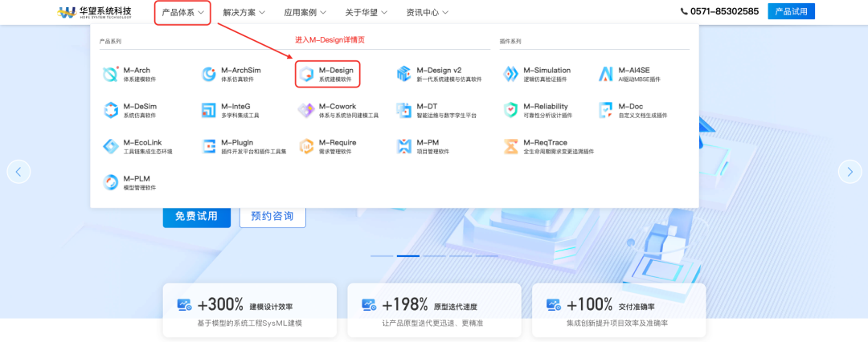This screenshot has width=868, height=342.
Task: Click the M-Doc plugin icon
Action: coord(606,110)
